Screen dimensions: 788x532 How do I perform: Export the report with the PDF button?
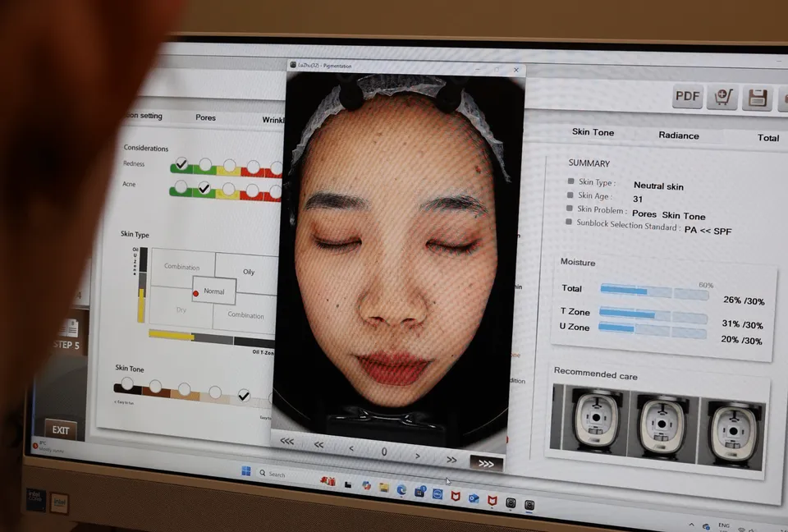click(x=687, y=95)
